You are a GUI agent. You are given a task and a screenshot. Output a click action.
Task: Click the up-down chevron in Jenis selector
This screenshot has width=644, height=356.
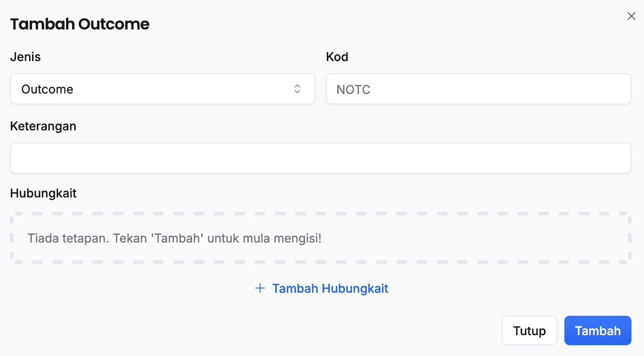(297, 89)
